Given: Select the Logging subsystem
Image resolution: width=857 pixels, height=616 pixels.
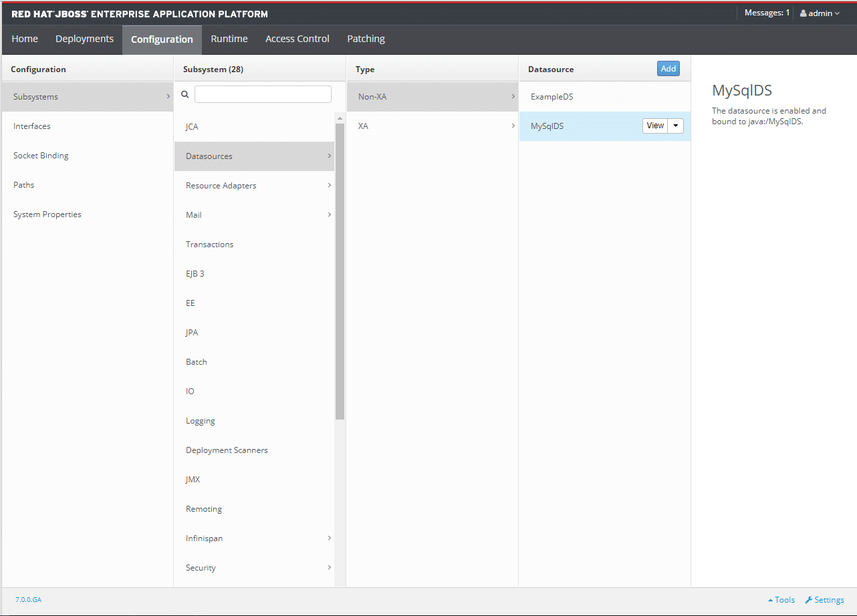Looking at the screenshot, I should coord(254,421).
